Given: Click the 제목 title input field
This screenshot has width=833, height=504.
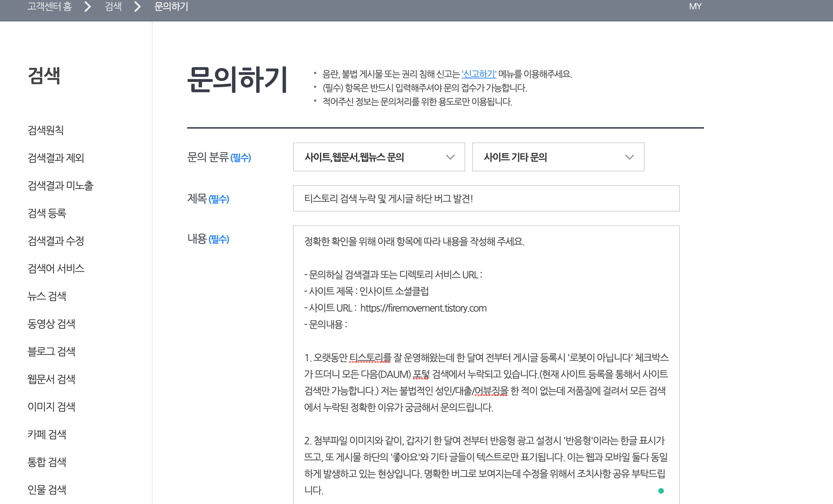Looking at the screenshot, I should (x=486, y=198).
